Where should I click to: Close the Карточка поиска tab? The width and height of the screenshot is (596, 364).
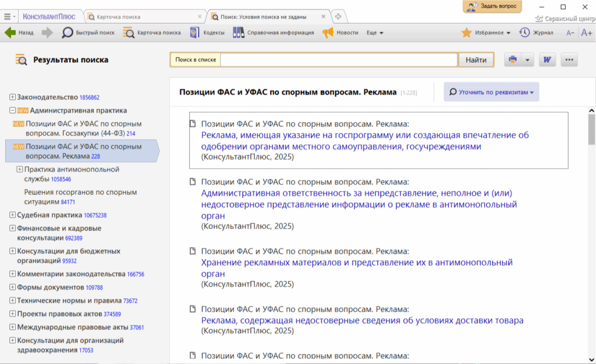tap(200, 17)
